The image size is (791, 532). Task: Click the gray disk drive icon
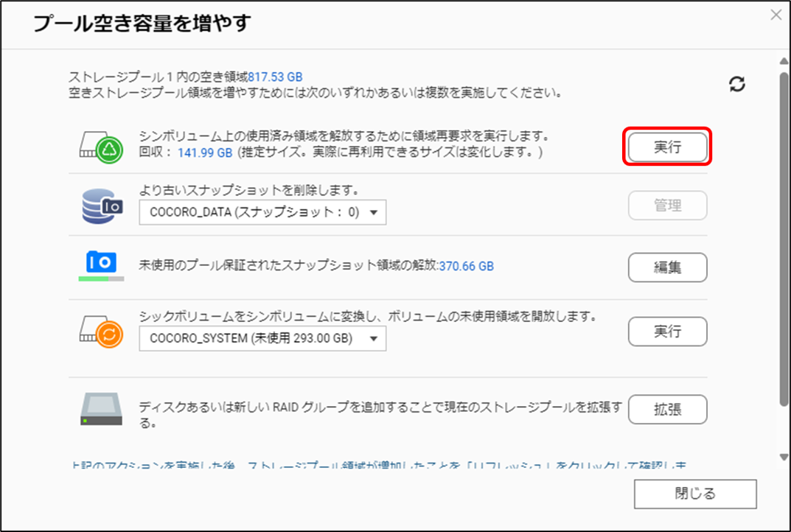pos(101,410)
